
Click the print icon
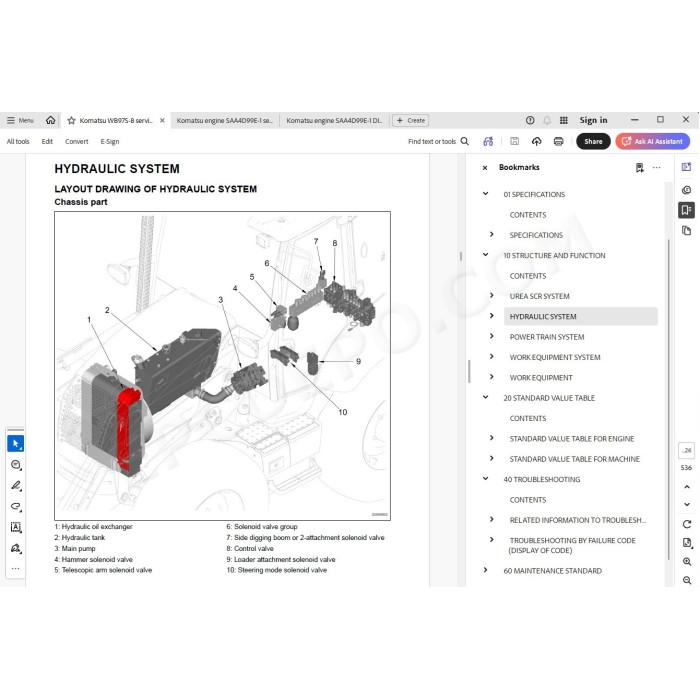coord(558,141)
